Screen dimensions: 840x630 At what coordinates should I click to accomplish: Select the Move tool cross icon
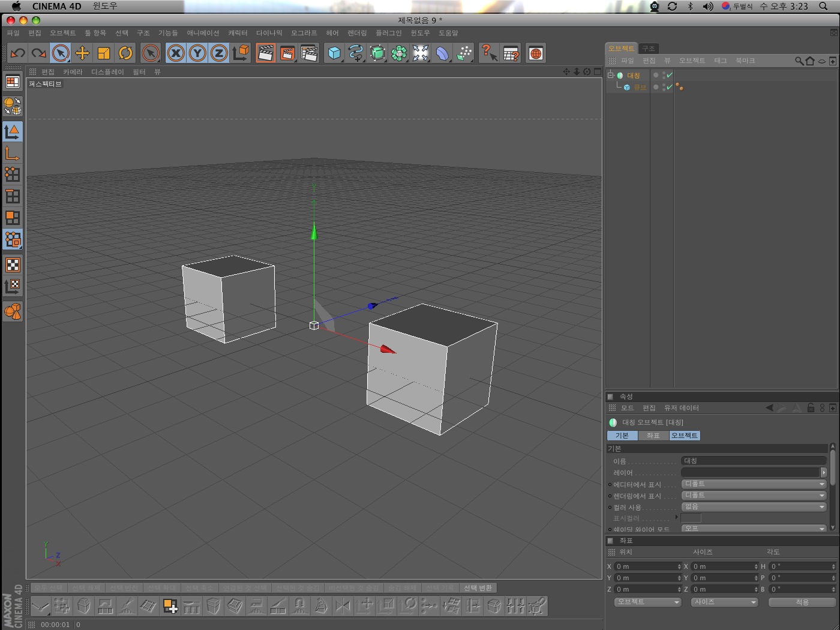[x=82, y=53]
